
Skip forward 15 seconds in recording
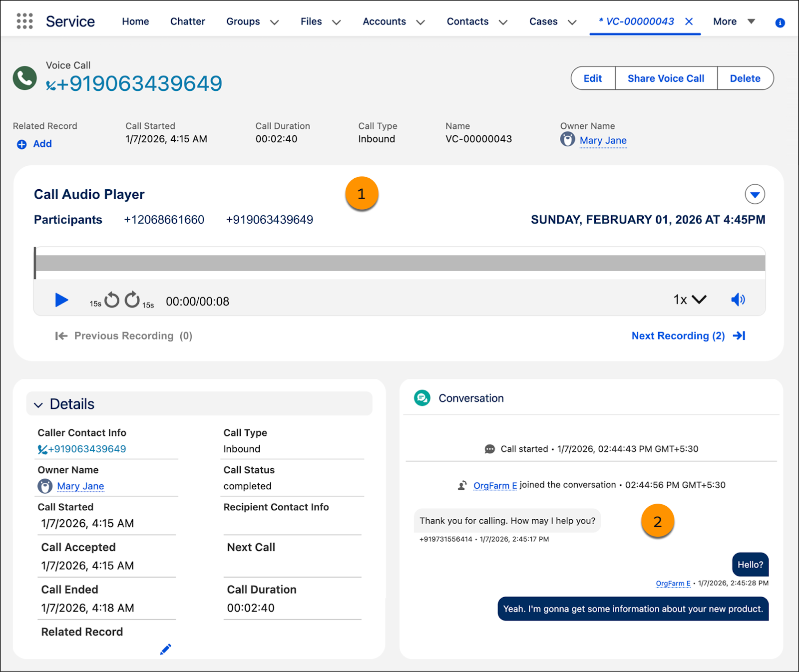click(x=132, y=300)
